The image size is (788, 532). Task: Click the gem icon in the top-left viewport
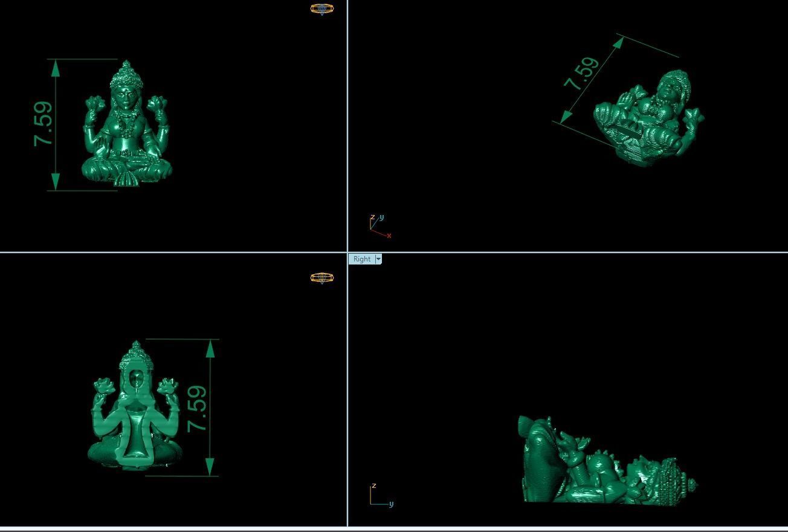pos(322,8)
